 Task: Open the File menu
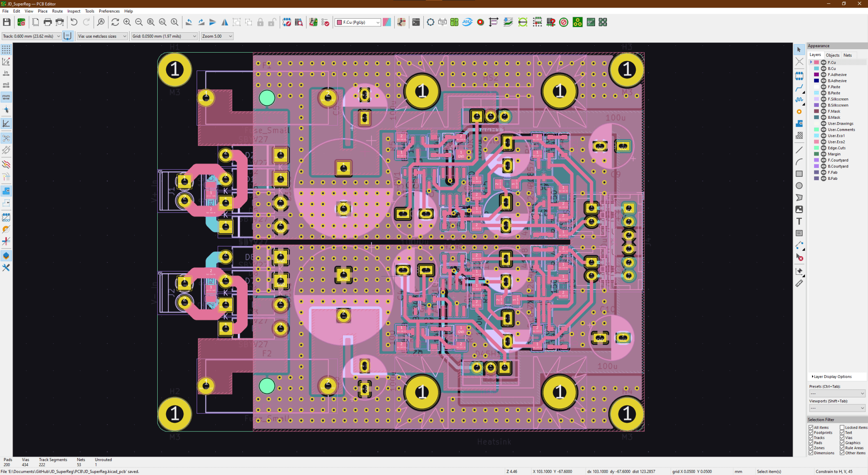point(6,11)
